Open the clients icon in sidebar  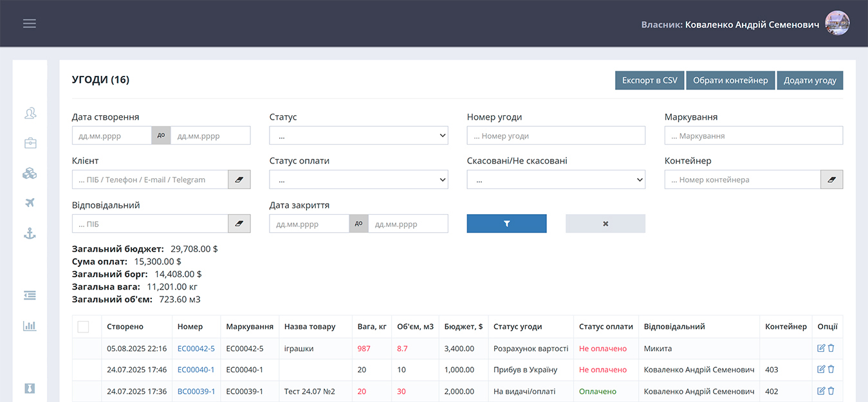click(x=30, y=113)
